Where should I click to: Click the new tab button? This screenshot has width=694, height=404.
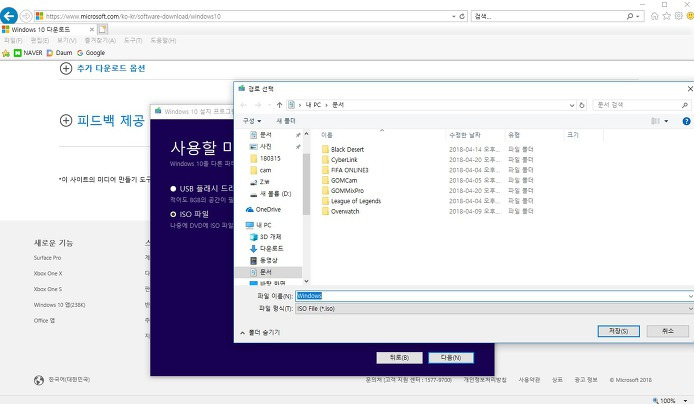(103, 29)
